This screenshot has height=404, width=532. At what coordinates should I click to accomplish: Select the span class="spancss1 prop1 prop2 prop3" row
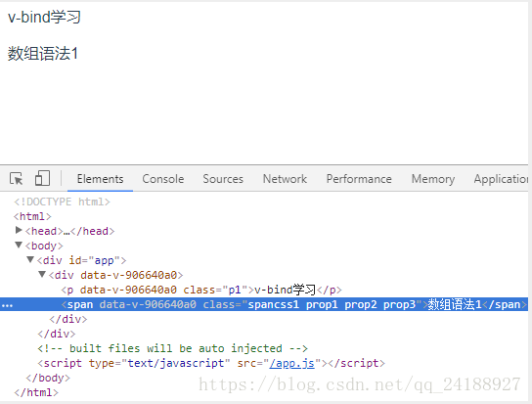(264, 304)
